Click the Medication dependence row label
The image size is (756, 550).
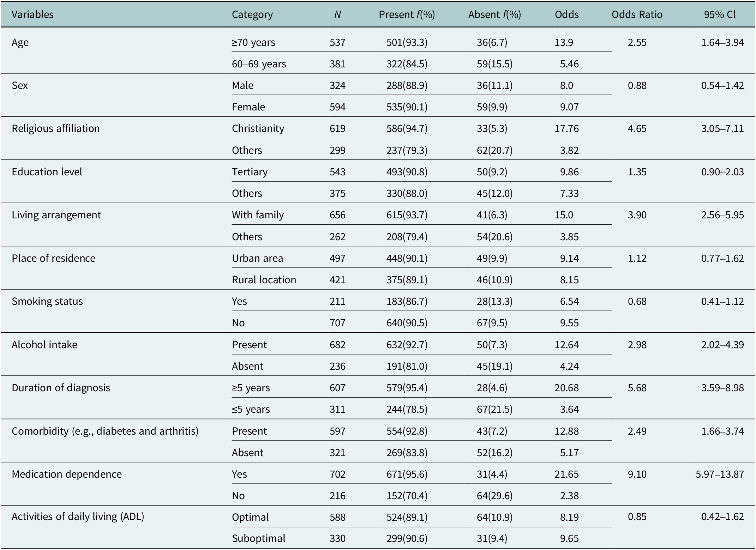tap(67, 474)
